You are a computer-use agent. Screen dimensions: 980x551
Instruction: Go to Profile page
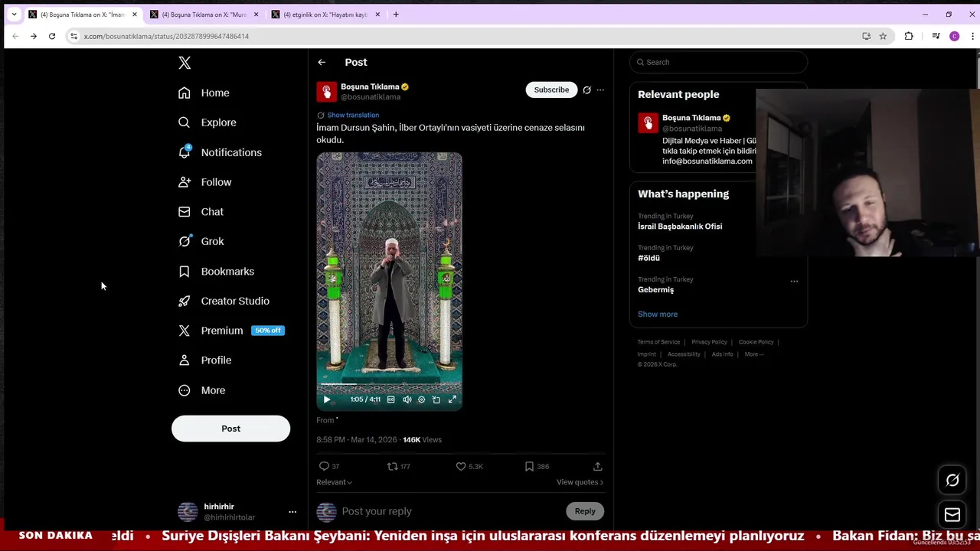[204, 360]
